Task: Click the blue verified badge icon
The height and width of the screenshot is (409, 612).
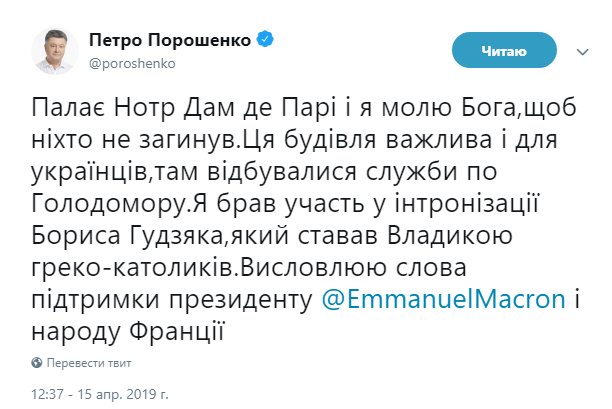Action: click(x=266, y=40)
